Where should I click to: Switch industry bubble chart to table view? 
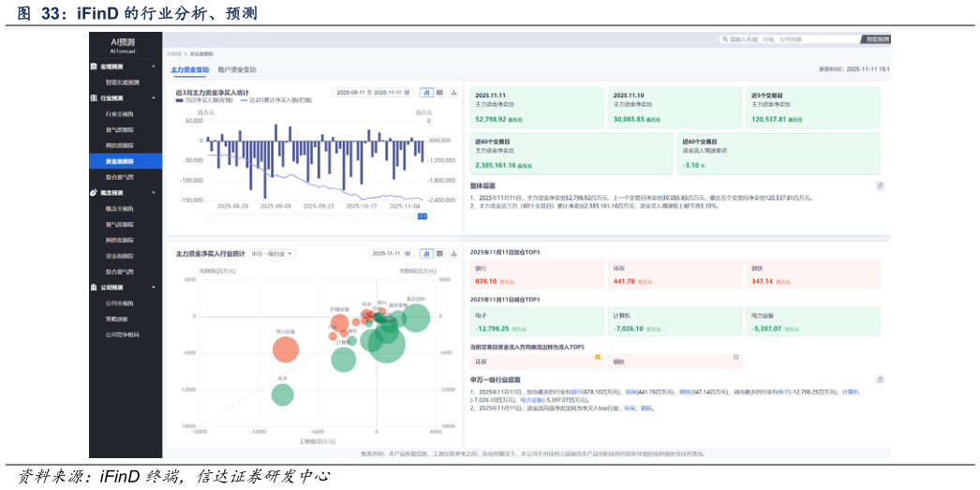tap(439, 253)
